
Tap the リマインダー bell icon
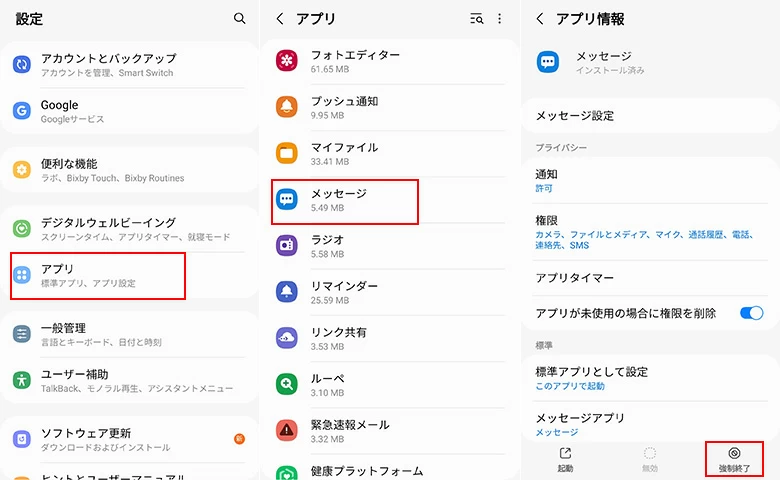click(x=287, y=291)
